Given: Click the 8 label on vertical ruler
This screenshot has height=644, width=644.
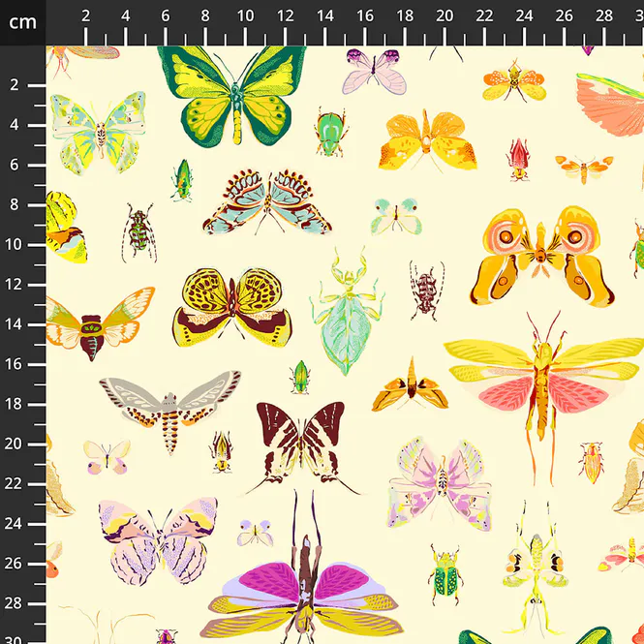Looking at the screenshot, I should pos(15,204).
